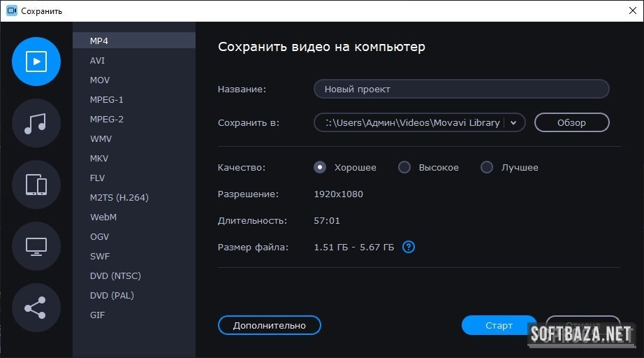The image size is (644, 358).
Task: Choose AVI format from the list
Action: click(97, 61)
